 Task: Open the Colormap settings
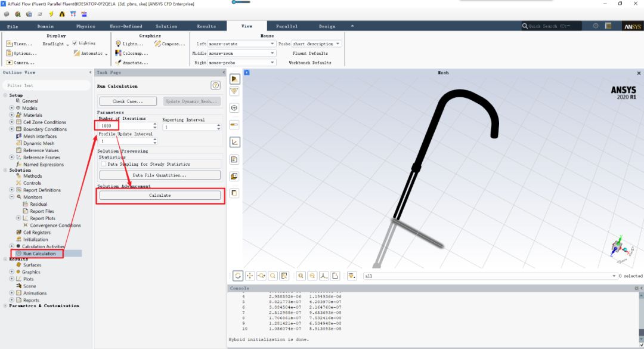(131, 53)
